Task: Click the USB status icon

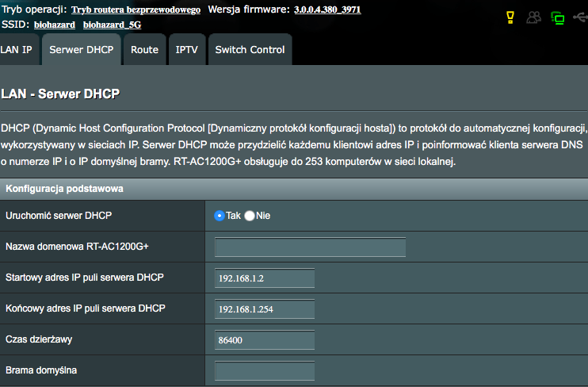Action: (581, 17)
